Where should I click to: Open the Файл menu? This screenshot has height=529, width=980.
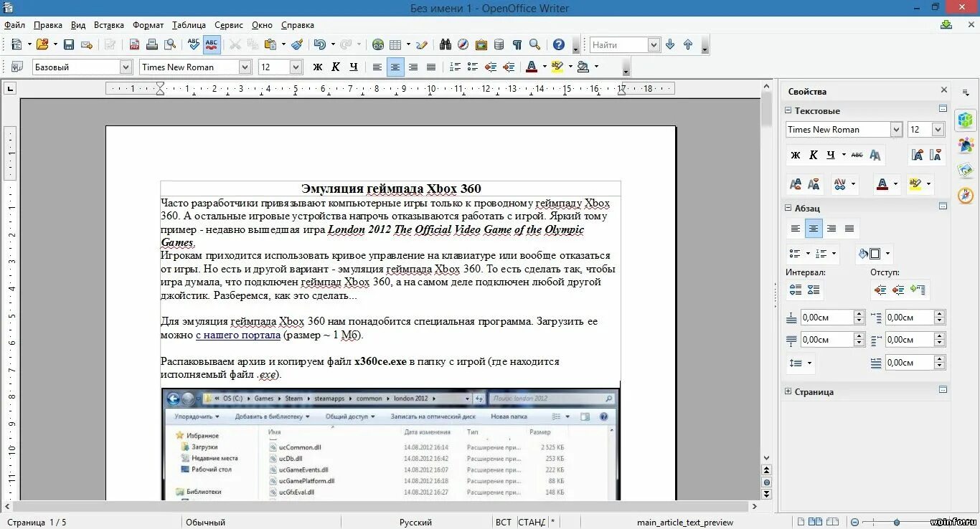tap(14, 25)
